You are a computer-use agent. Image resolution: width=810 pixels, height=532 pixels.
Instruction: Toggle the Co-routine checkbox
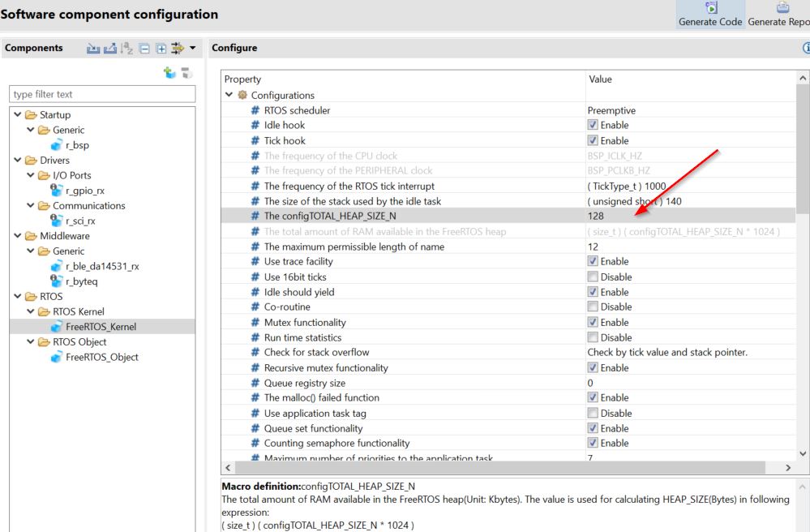(593, 307)
